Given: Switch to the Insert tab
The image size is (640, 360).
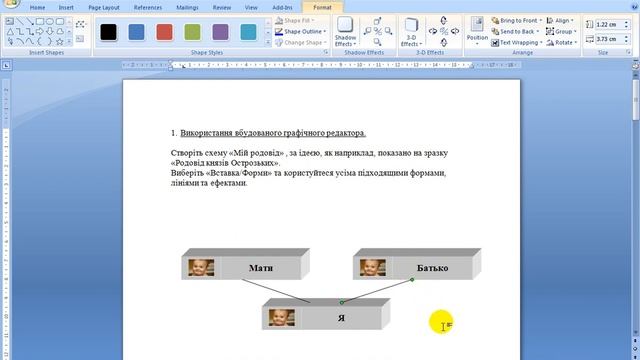Looking at the screenshot, I should [x=66, y=8].
